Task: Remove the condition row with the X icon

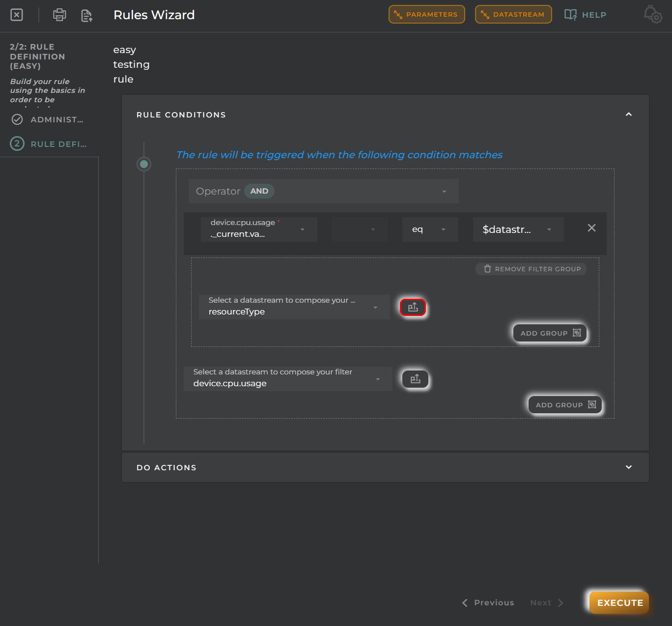Action: (591, 228)
